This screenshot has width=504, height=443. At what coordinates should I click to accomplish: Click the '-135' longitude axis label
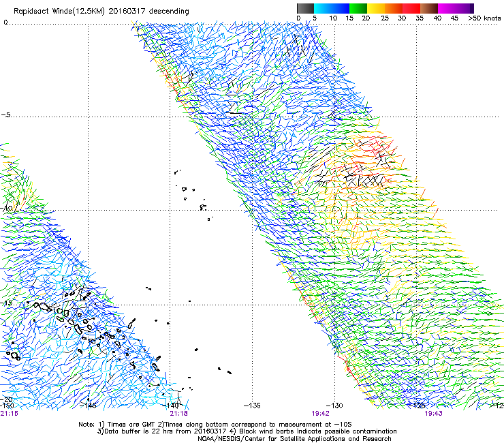tap(252, 406)
